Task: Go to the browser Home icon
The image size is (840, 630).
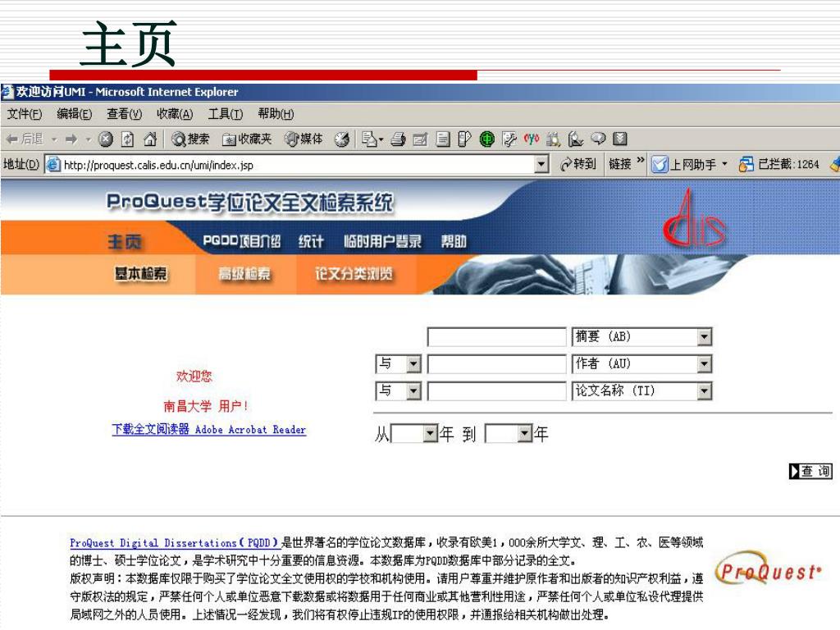Action: [151, 139]
